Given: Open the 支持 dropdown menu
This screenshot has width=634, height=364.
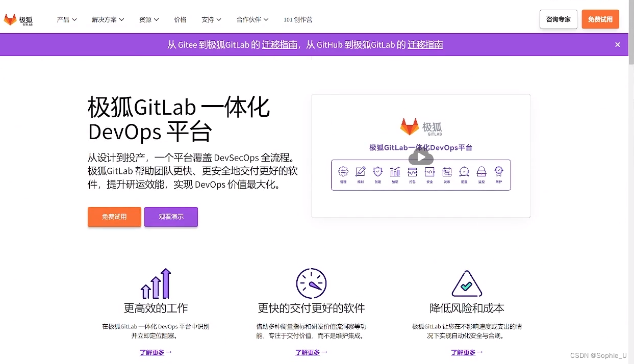Looking at the screenshot, I should 211,20.
